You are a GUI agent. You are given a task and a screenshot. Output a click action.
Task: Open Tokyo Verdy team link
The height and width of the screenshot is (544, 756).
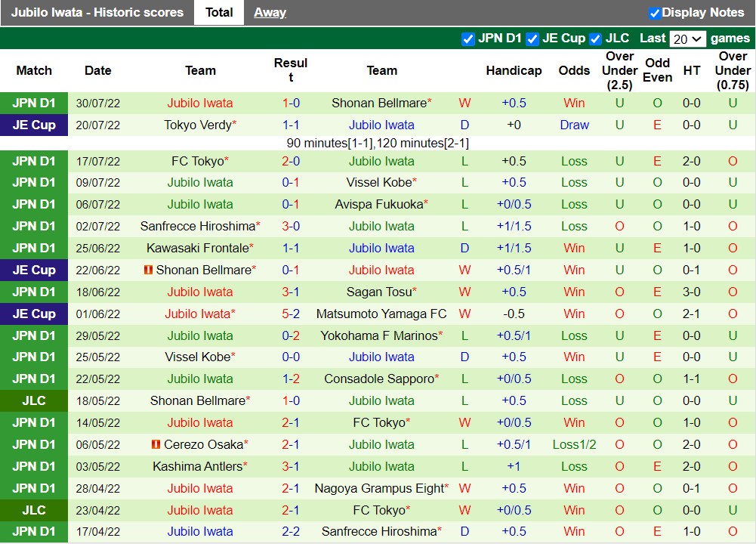click(198, 125)
